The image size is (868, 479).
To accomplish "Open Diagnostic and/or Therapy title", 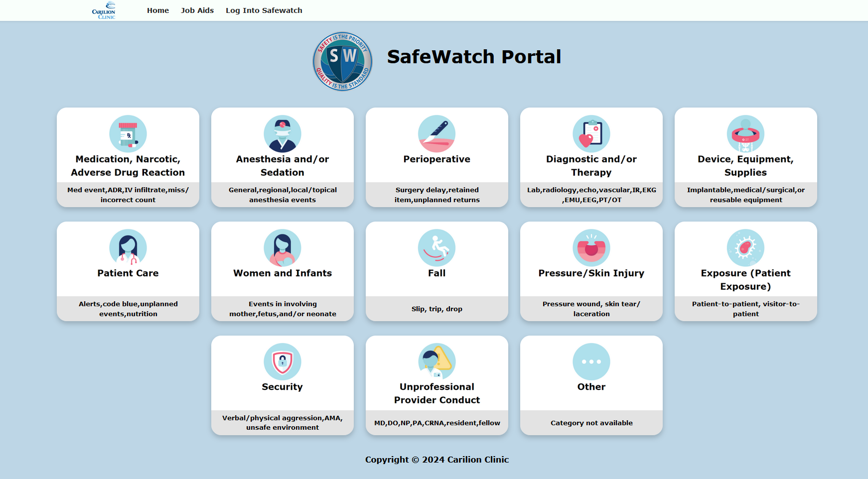I will tap(591, 166).
